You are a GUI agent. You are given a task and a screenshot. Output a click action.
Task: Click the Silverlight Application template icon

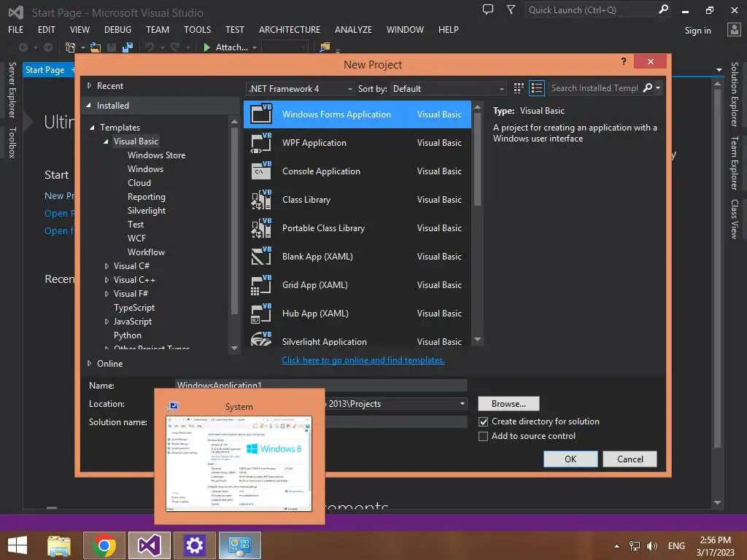pos(261,338)
